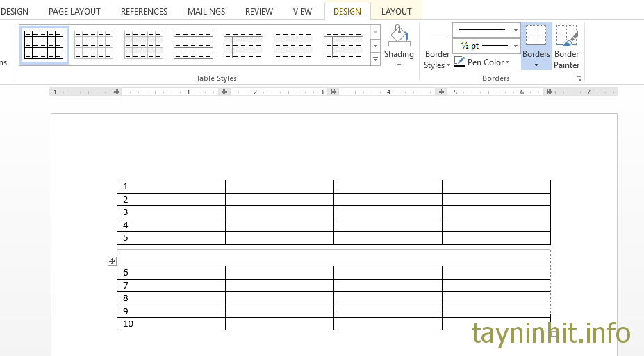Open the References tab
Viewport: 644px width, 356px height.
point(144,12)
